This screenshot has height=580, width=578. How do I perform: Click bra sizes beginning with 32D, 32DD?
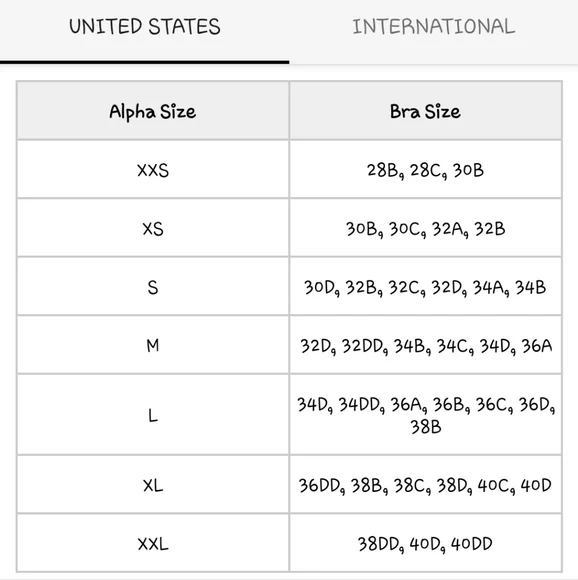click(x=425, y=346)
